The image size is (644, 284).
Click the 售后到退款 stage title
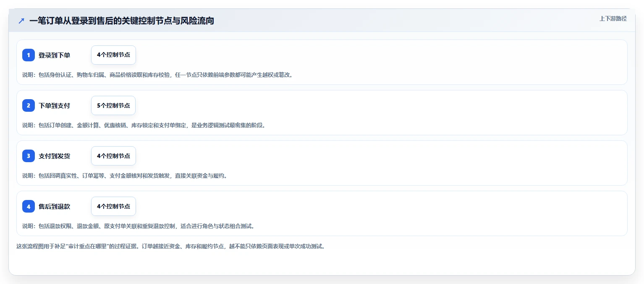click(x=54, y=206)
